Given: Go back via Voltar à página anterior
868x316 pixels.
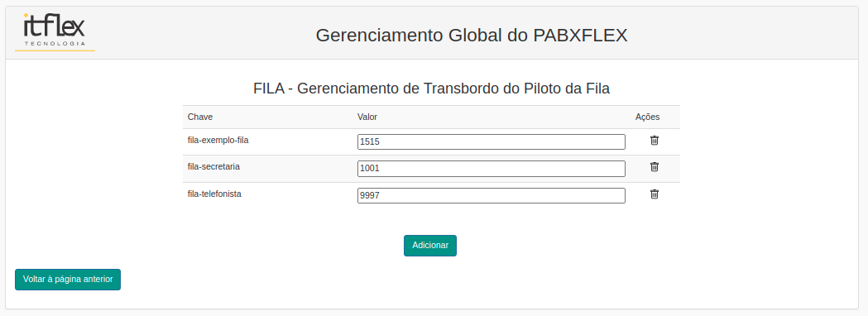Looking at the screenshot, I should click(68, 280).
